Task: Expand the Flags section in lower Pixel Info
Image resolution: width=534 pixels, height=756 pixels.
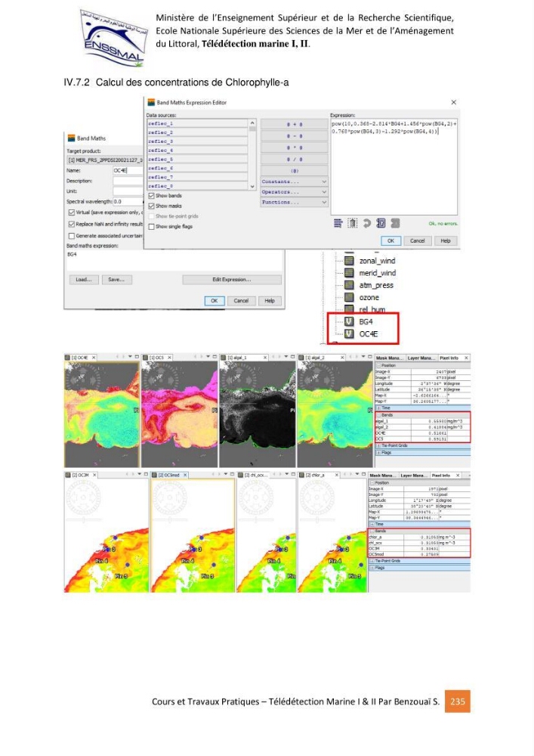Action: pyautogui.click(x=372, y=568)
